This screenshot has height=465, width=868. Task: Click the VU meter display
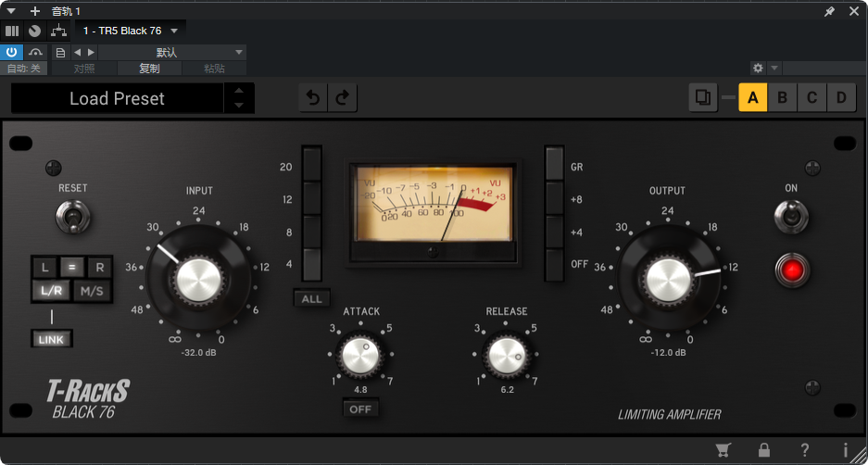point(433,205)
